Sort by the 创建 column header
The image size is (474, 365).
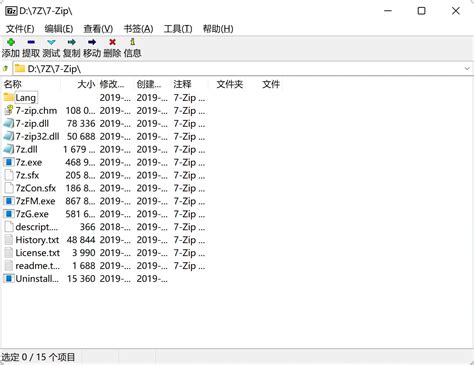(x=149, y=84)
